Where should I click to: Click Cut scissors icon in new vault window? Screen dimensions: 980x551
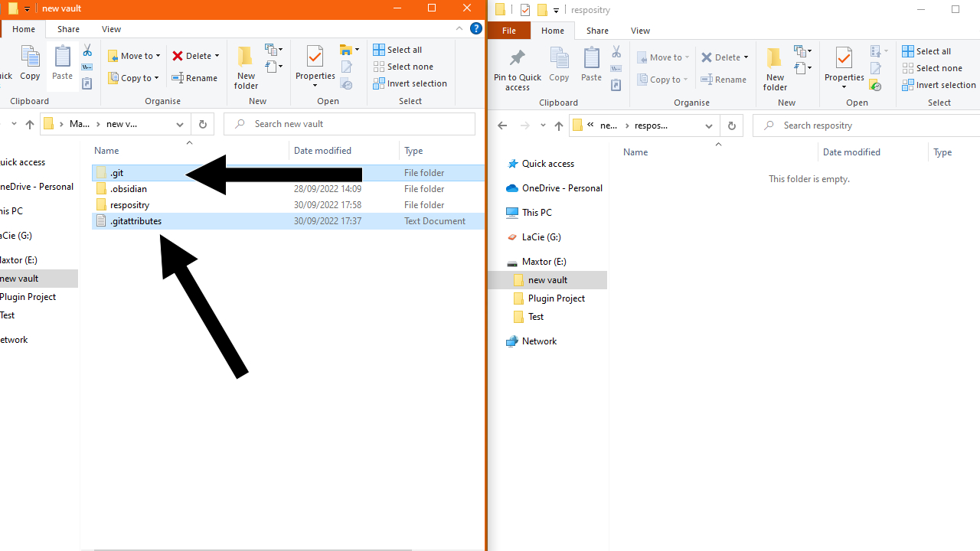click(x=87, y=51)
